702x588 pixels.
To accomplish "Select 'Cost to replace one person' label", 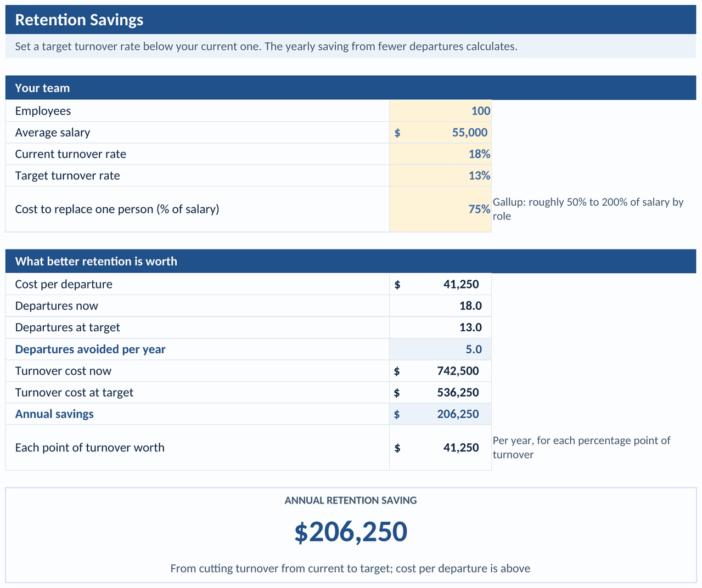I will pos(117,209).
